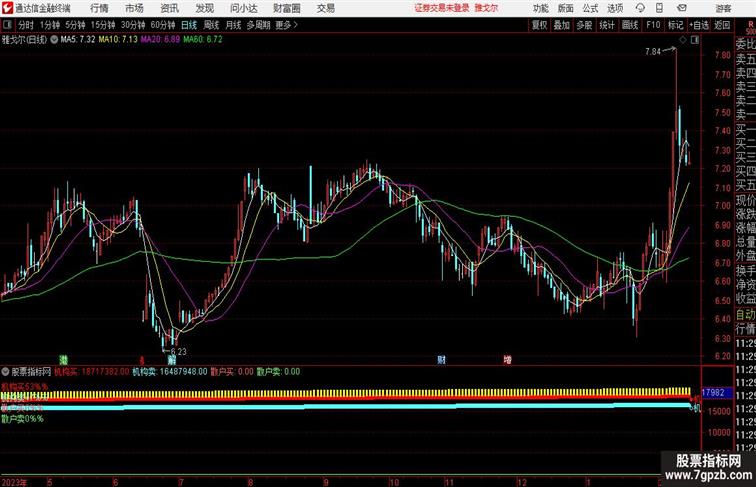Select the 日线 daily period tab
This screenshot has width=756, height=487.
189,25
